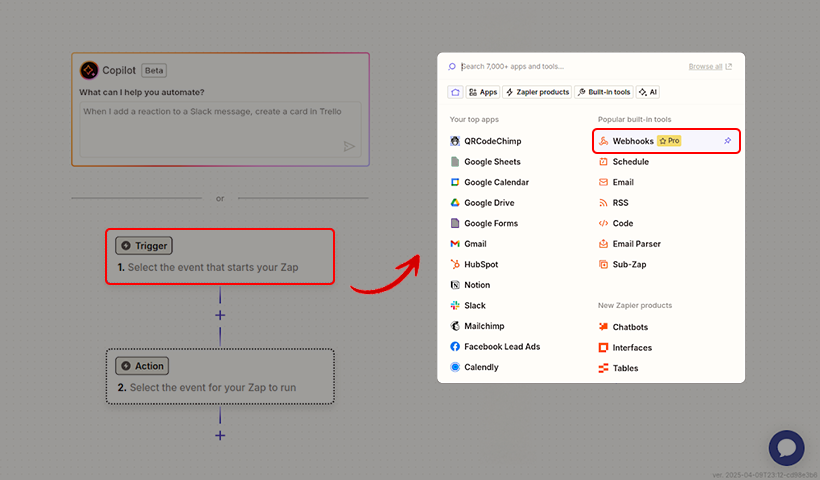Choose the QRCodeChimp app icon
The width and height of the screenshot is (820, 480).
[455, 141]
